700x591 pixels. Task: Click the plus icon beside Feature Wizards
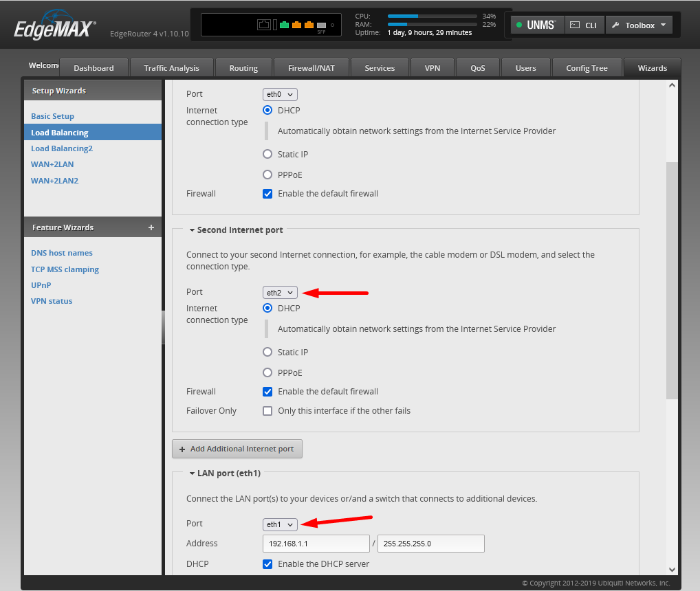pyautogui.click(x=151, y=227)
